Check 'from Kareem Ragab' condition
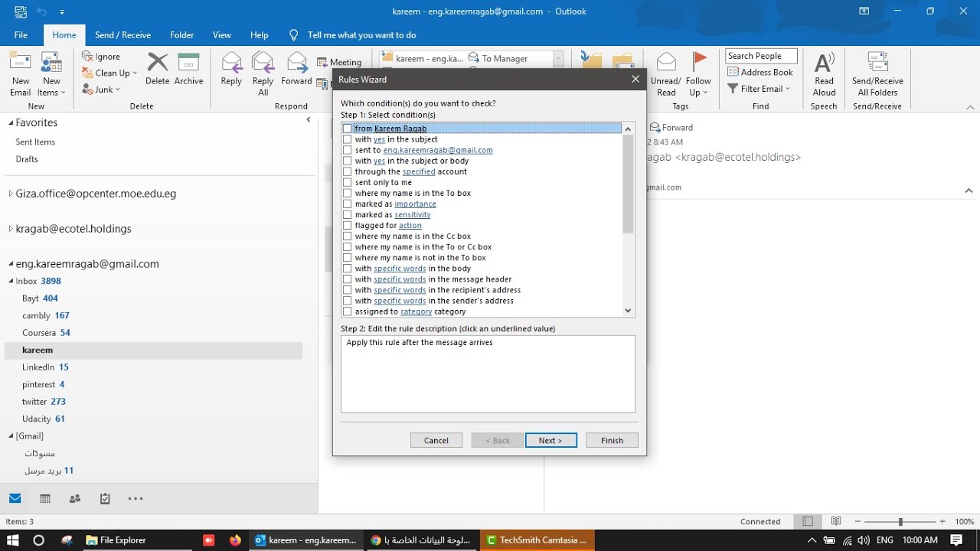The image size is (980, 551). (348, 129)
